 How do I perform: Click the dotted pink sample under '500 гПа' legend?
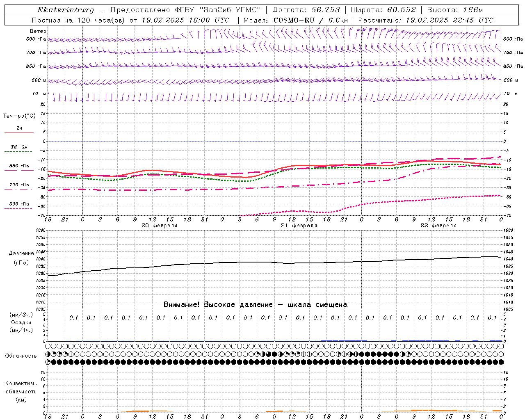pos(19,208)
